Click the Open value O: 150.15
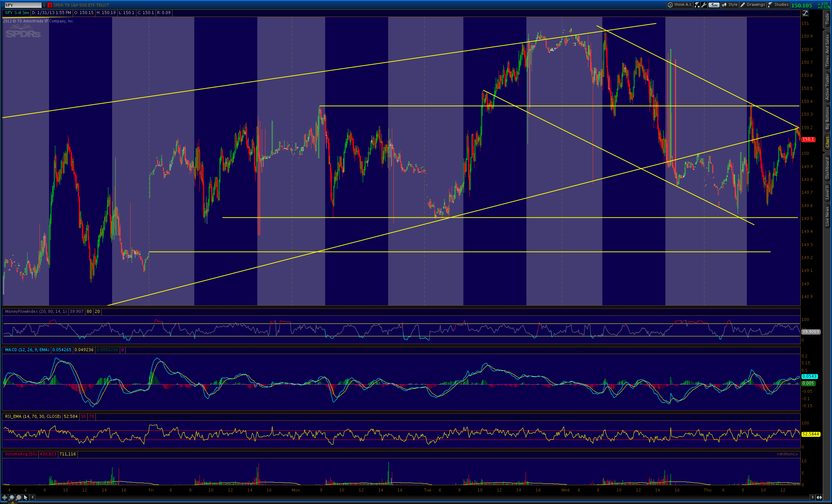 point(84,13)
